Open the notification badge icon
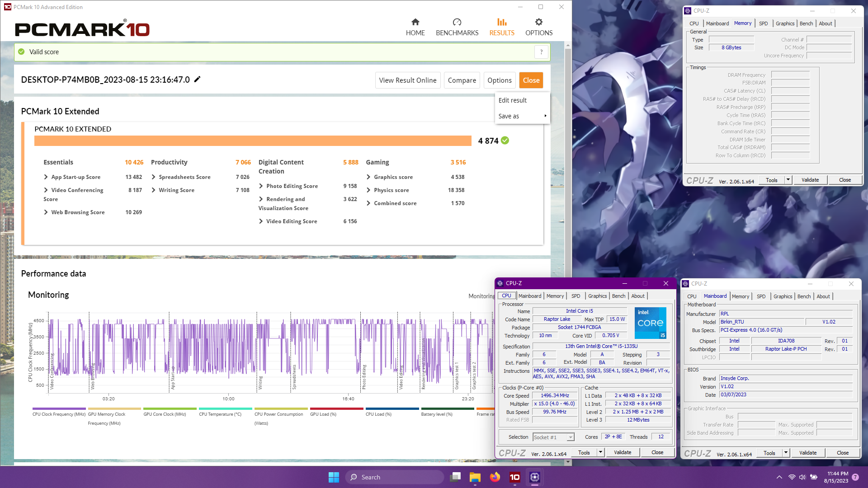The width and height of the screenshot is (868, 488). tap(855, 477)
